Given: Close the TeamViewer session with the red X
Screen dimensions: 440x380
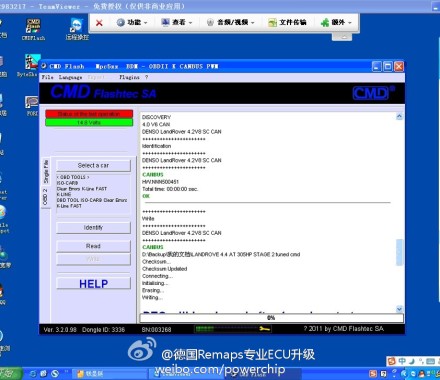Looking at the screenshot, I should 99,23.
